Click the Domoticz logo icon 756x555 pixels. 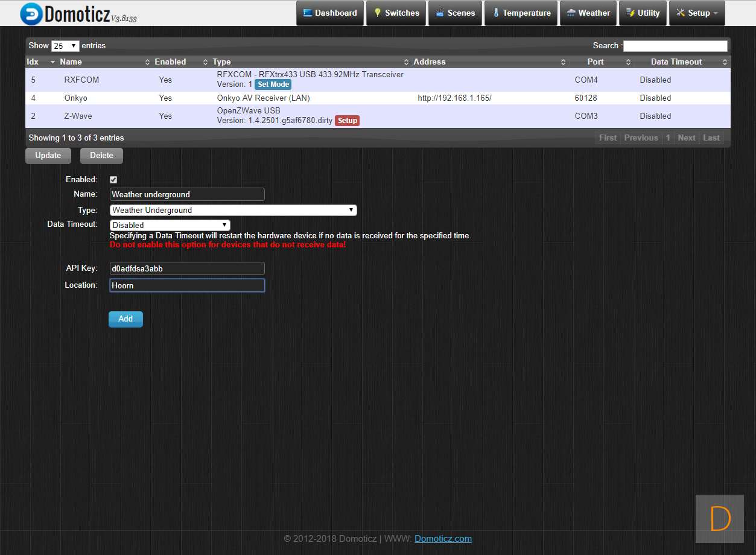tap(31, 14)
